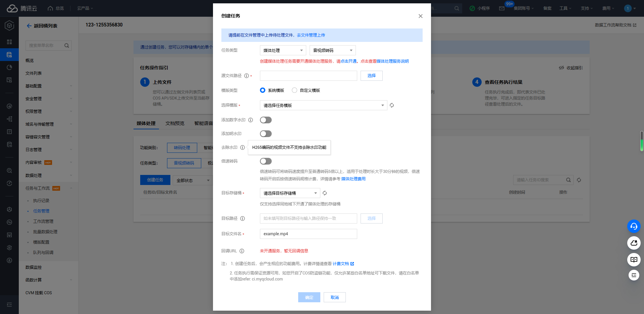Turn on the 倍速转码 switch
The image size is (644, 314).
266,161
